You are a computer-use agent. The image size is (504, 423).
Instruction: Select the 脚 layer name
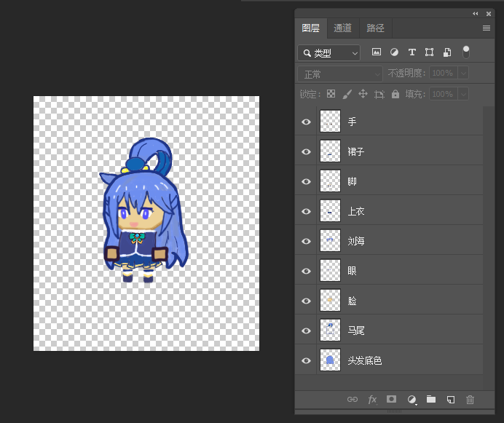(x=352, y=181)
